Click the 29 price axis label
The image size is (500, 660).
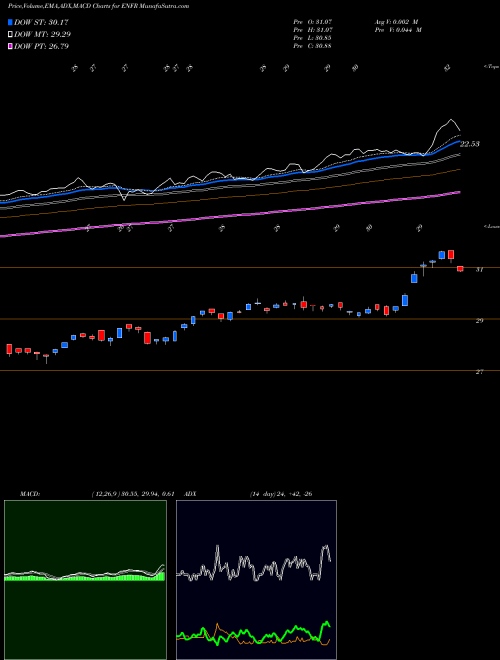(479, 321)
